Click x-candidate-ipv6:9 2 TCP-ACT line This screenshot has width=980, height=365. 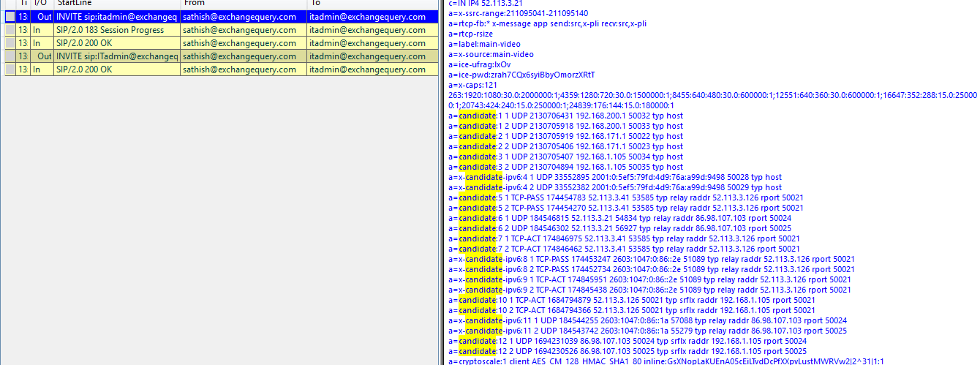click(x=649, y=290)
